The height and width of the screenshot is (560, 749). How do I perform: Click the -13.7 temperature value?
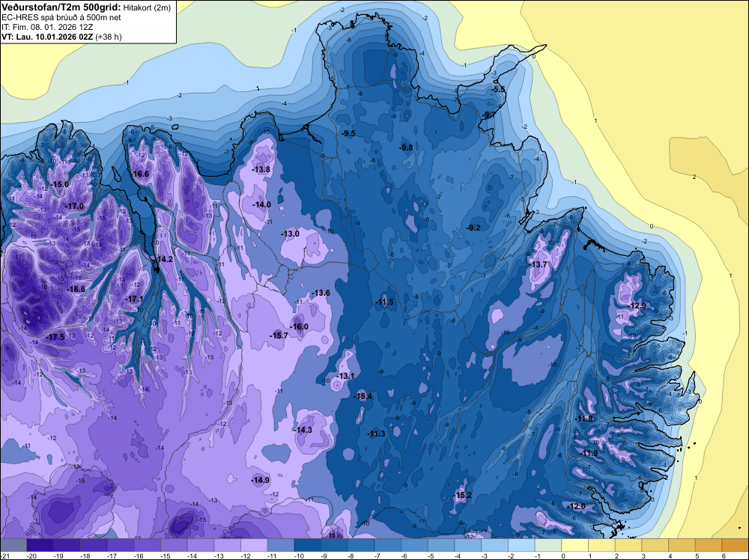(539, 264)
